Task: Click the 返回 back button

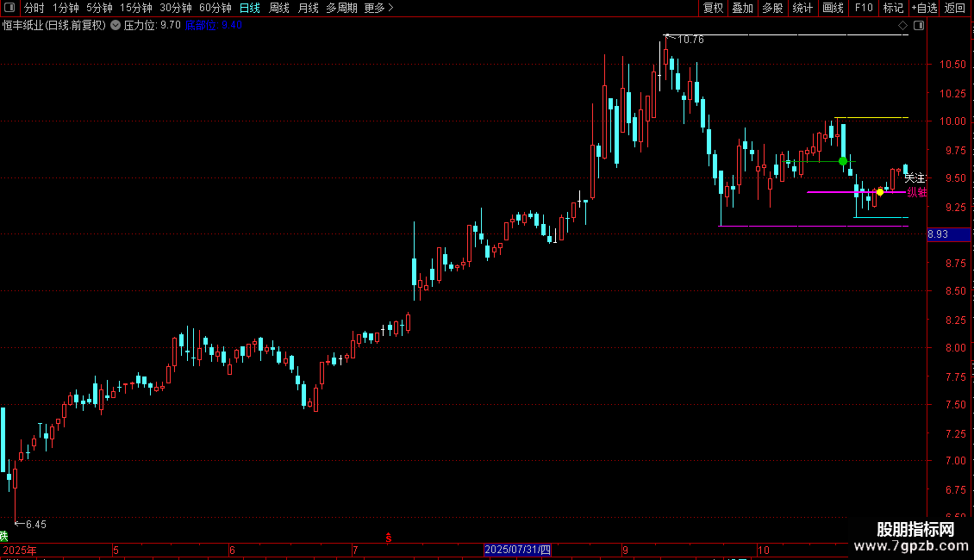Action: coord(955,8)
